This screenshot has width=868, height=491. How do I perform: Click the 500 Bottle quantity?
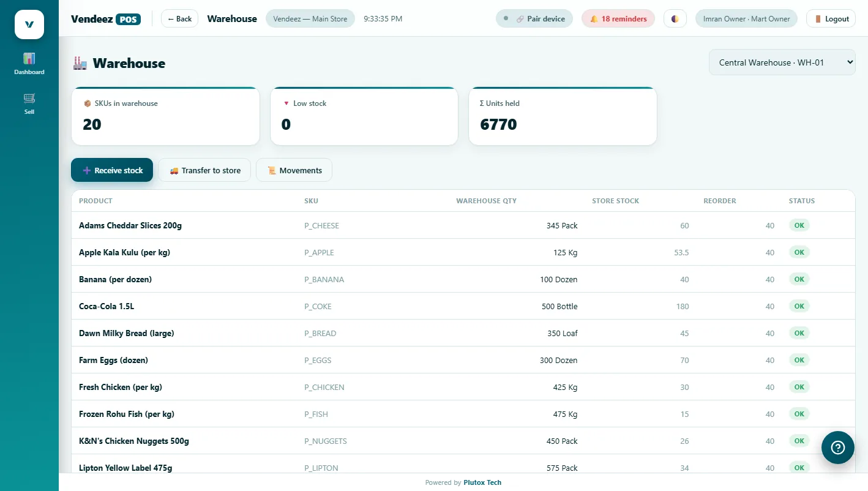coord(559,306)
